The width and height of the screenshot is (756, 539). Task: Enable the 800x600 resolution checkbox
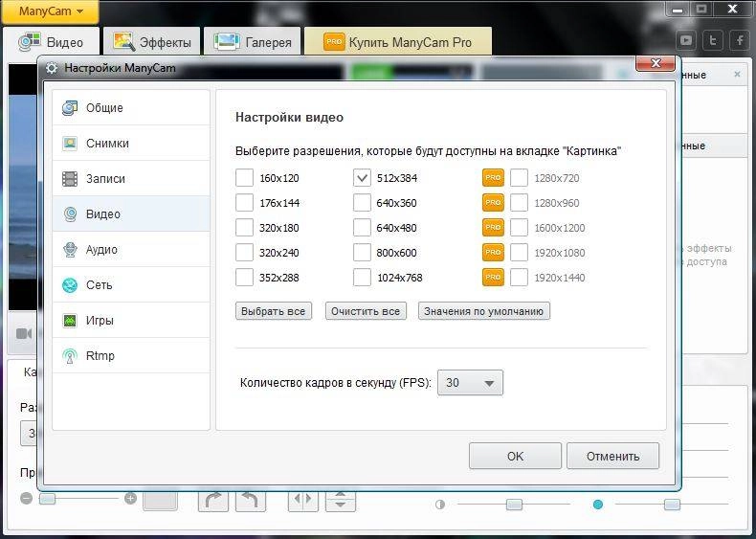click(362, 253)
